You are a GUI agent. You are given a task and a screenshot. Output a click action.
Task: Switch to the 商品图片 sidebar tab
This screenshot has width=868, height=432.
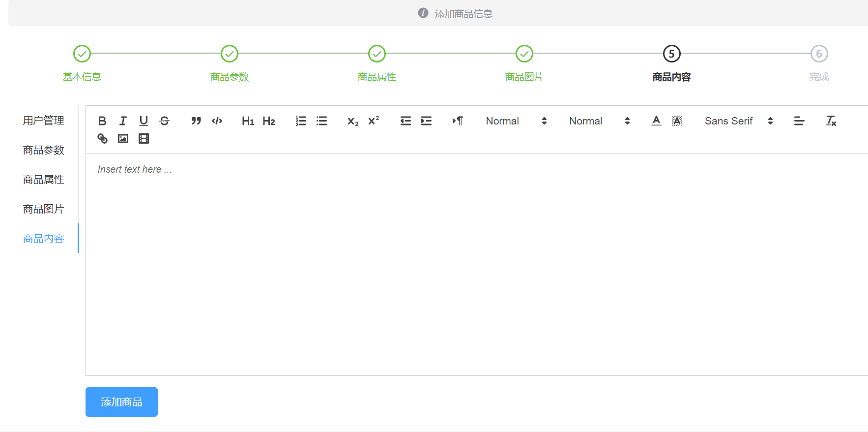point(44,209)
